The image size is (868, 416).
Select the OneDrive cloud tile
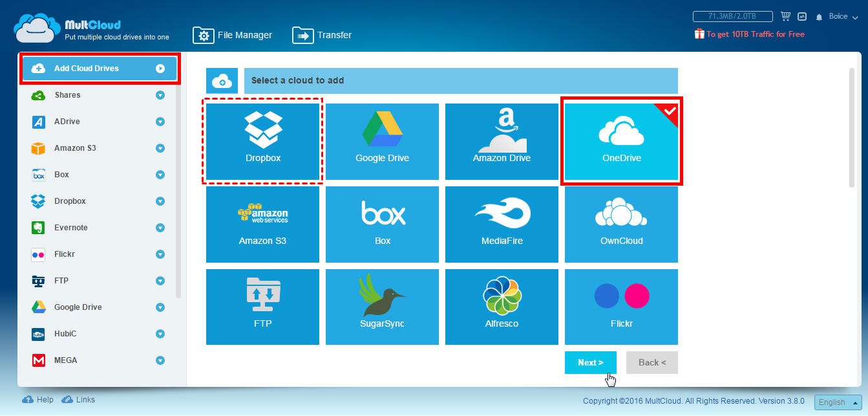621,141
